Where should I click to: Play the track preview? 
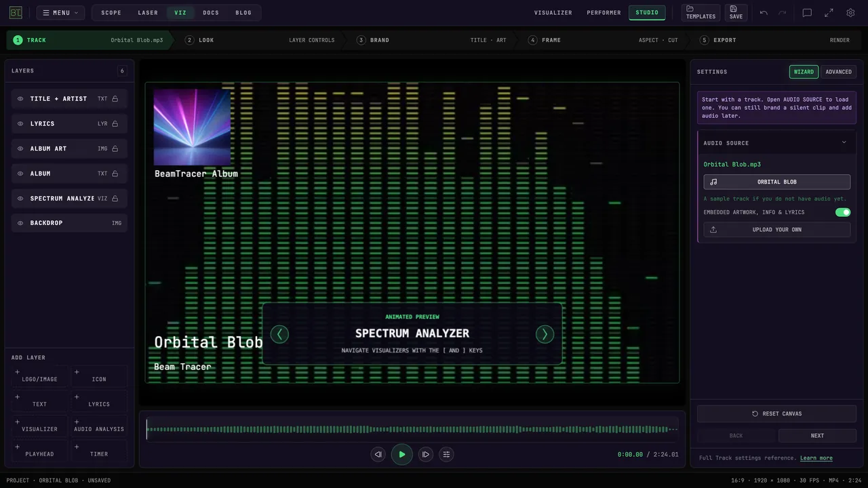(402, 454)
